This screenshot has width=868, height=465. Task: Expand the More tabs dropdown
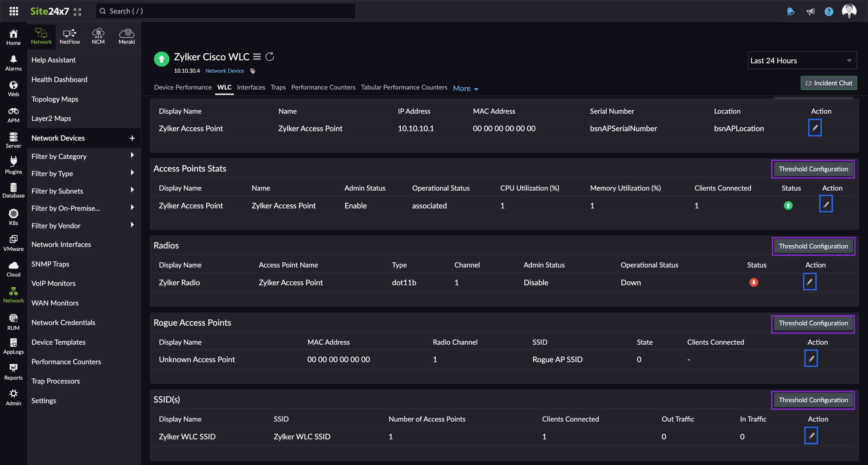coord(466,88)
